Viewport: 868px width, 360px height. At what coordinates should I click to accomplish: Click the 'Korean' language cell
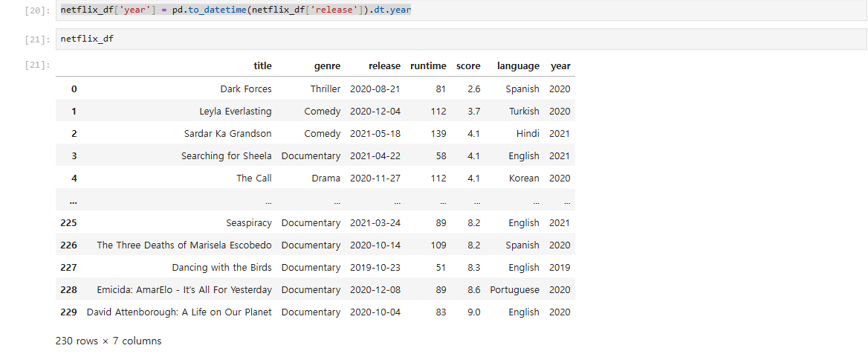pyautogui.click(x=524, y=179)
